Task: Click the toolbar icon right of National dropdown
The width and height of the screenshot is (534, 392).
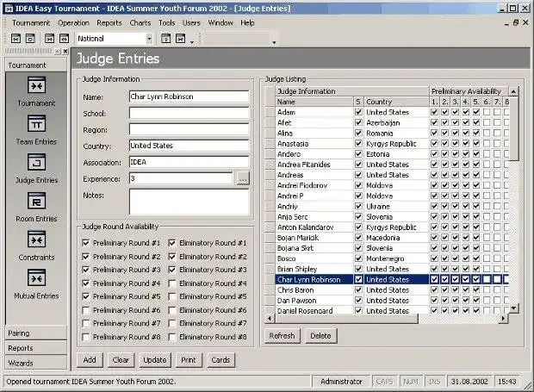Action: tap(166, 39)
